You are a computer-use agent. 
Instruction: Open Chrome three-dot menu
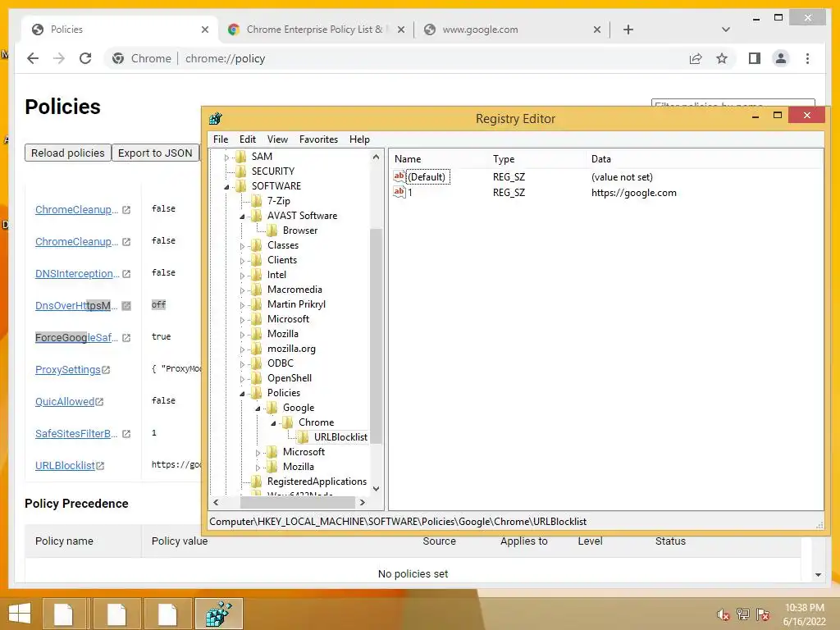pyautogui.click(x=807, y=58)
